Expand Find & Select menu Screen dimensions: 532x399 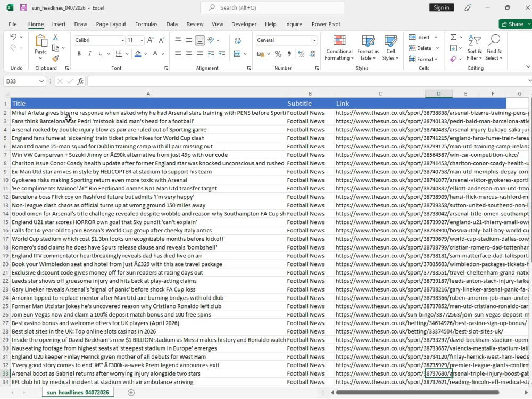click(x=494, y=48)
